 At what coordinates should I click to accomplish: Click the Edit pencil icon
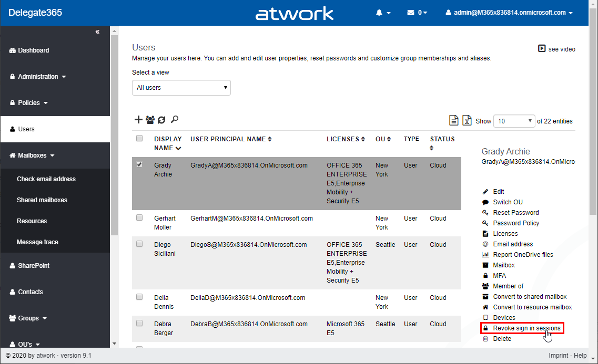(x=485, y=192)
